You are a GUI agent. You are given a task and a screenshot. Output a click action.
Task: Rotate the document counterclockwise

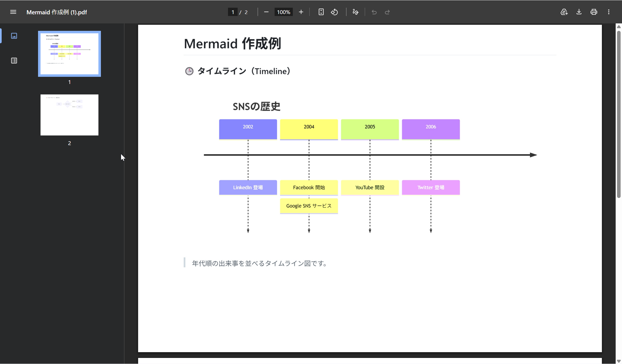click(334, 12)
